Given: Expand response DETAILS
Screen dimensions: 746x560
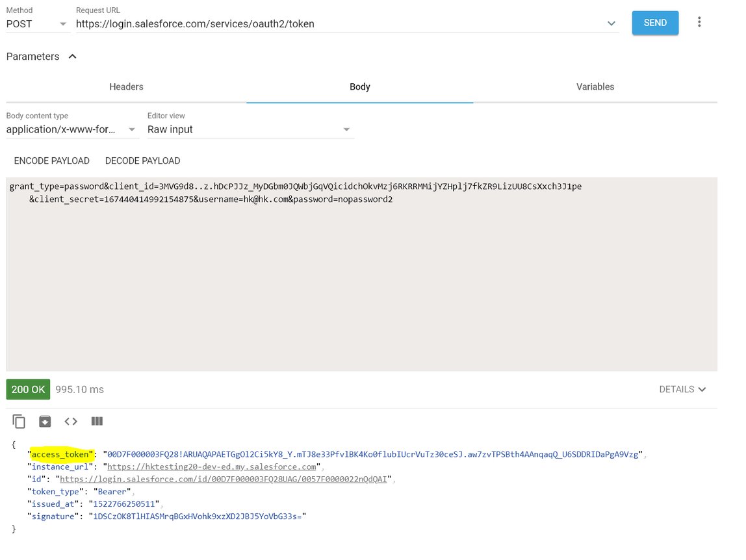Looking at the screenshot, I should 682,389.
